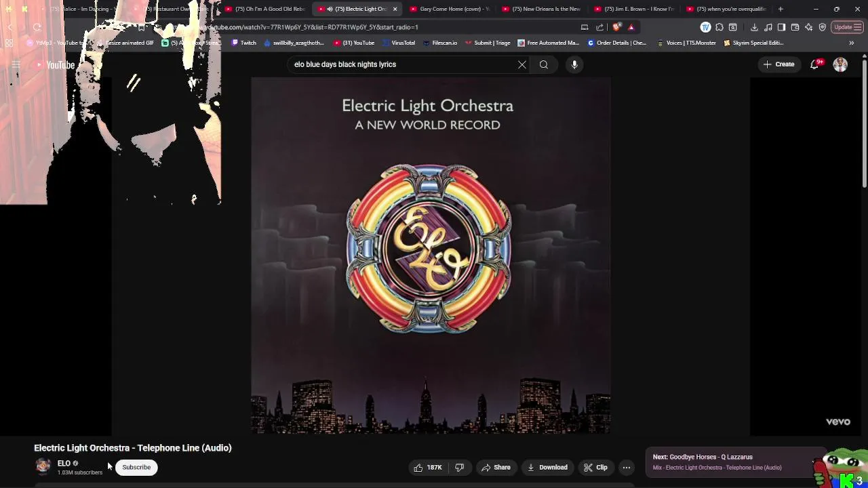Open 'Skyrim Special Editi...' bookmark
The image size is (868, 488).
(x=753, y=43)
